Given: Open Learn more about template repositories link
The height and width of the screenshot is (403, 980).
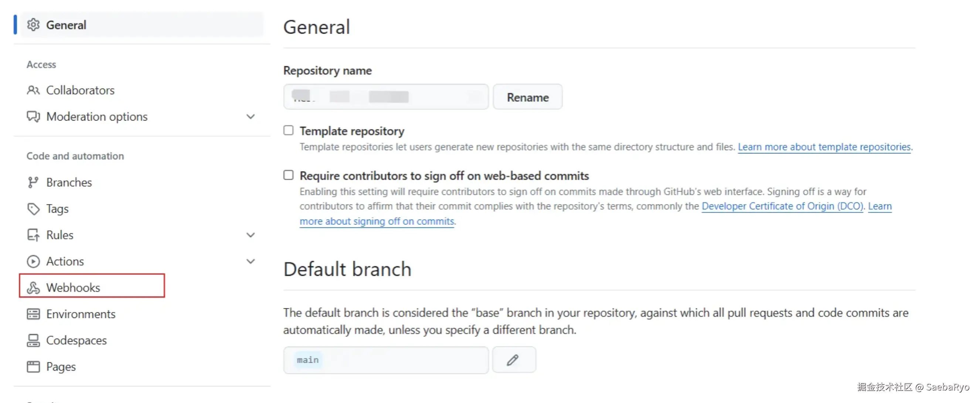Looking at the screenshot, I should point(824,147).
